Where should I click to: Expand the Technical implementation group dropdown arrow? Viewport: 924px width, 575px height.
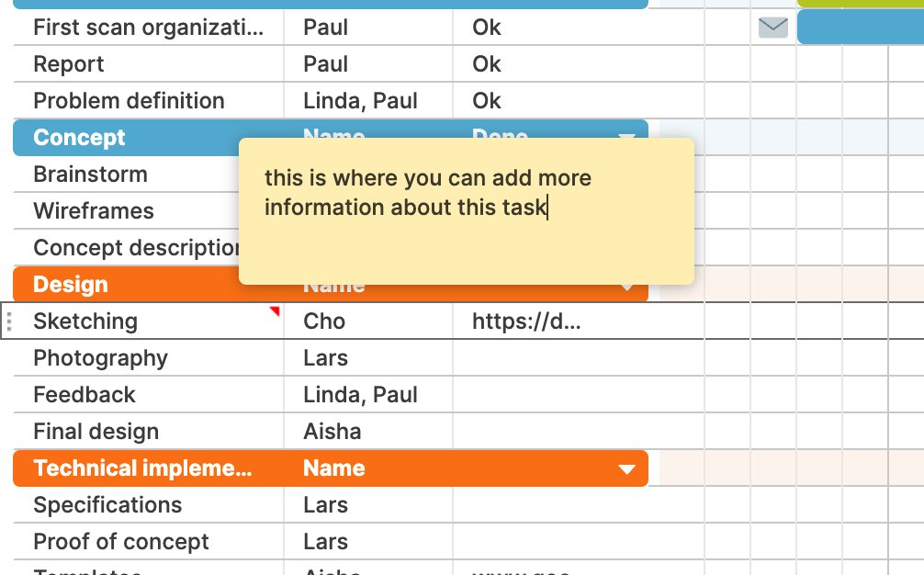tap(626, 469)
